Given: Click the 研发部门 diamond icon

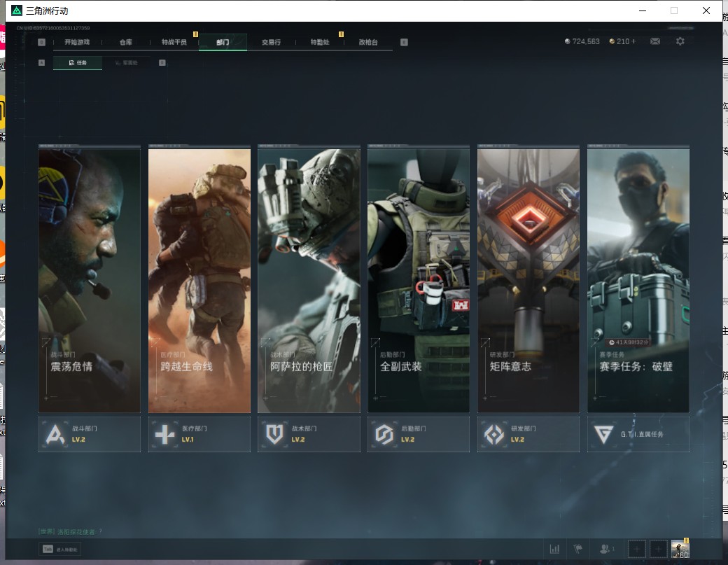Looking at the screenshot, I should (x=494, y=435).
